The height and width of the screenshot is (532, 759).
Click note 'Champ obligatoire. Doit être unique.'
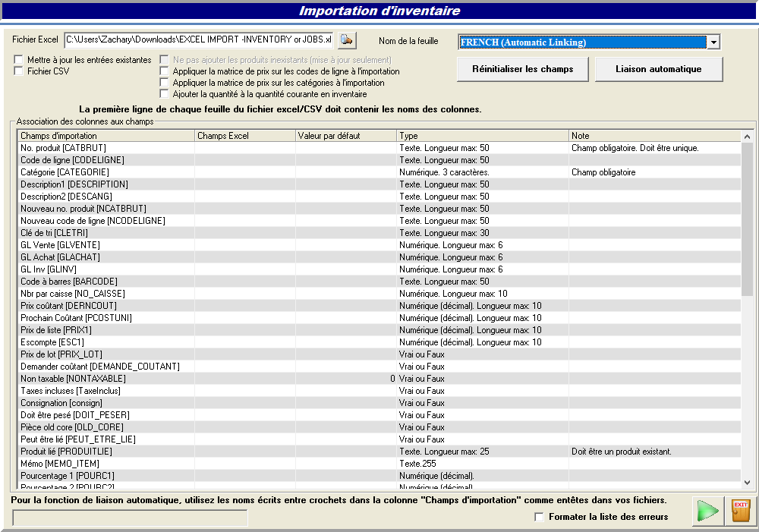(x=635, y=148)
